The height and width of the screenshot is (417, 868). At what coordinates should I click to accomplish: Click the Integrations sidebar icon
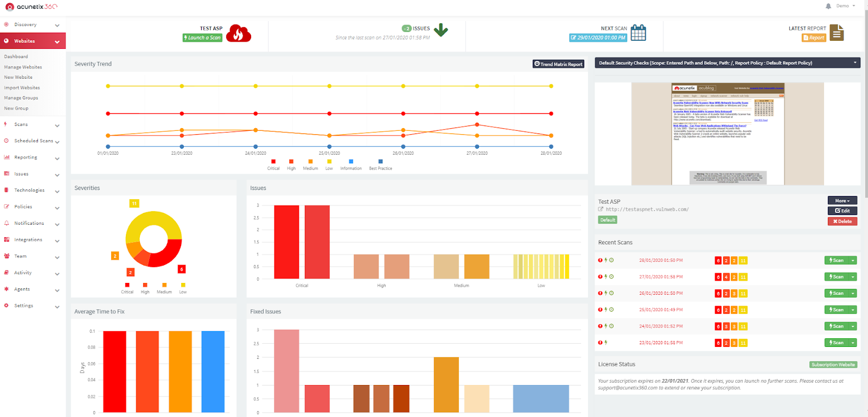7,239
